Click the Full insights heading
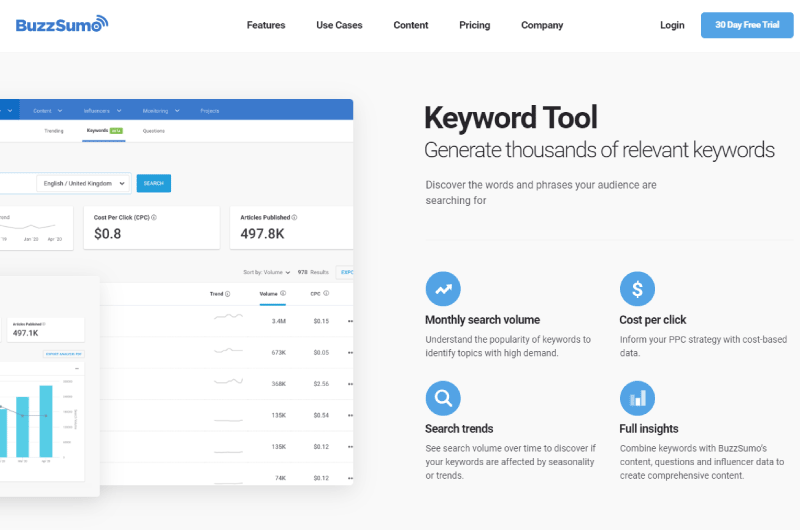 coord(649,428)
